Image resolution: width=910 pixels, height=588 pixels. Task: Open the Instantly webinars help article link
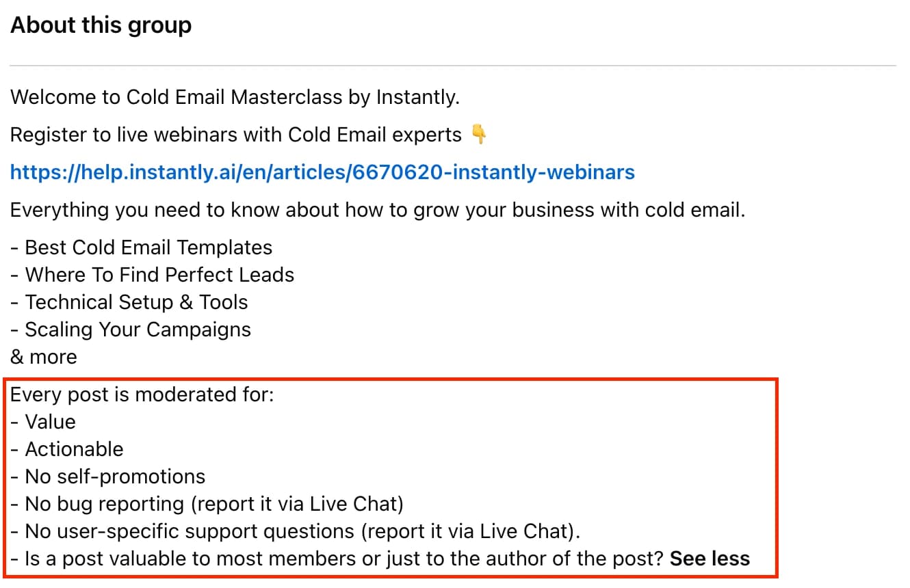pos(322,172)
